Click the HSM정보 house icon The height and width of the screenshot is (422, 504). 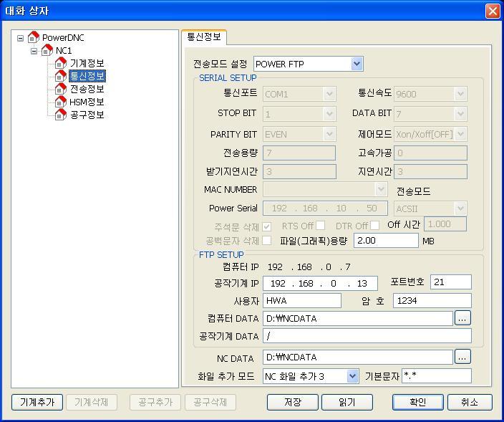click(60, 102)
